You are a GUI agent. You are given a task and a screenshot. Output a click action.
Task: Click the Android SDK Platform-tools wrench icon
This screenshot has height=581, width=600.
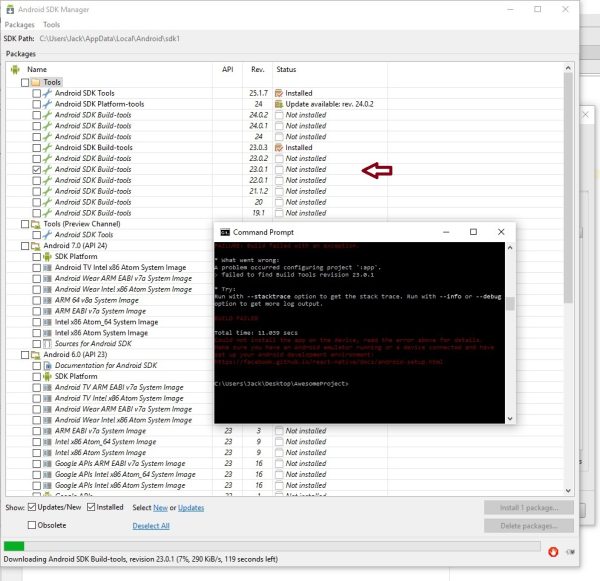(x=47, y=104)
